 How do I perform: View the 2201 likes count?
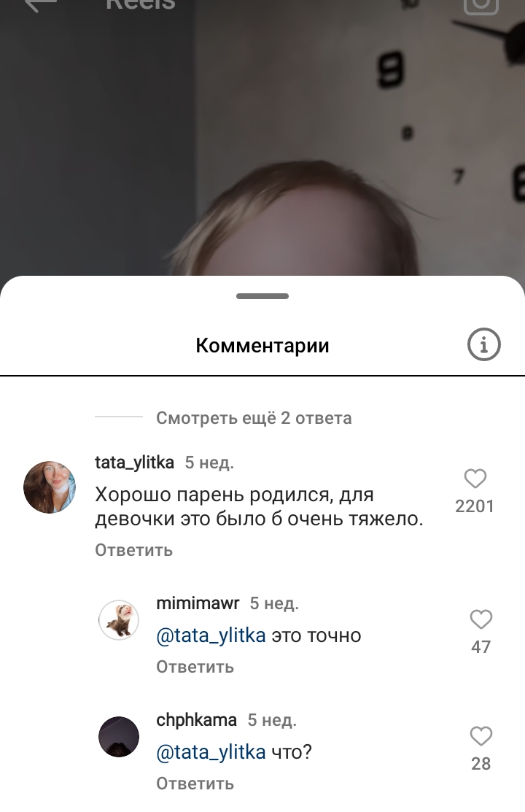pos(475,506)
